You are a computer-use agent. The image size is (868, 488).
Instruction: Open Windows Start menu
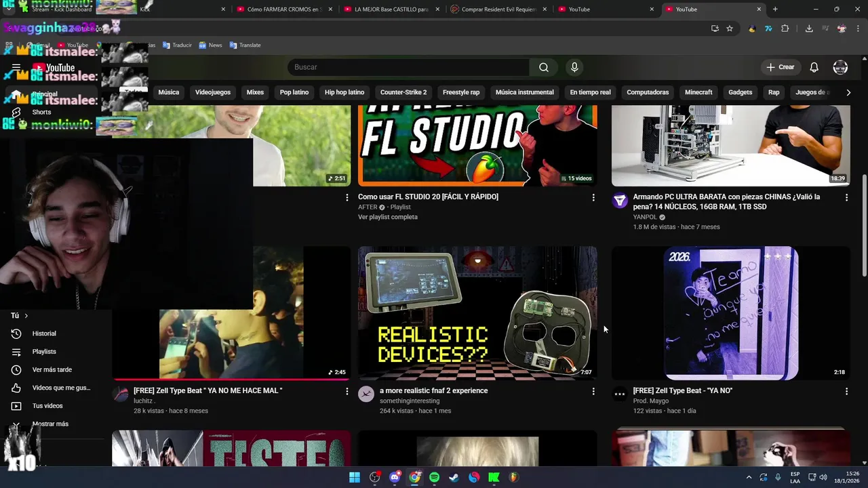pos(355,477)
